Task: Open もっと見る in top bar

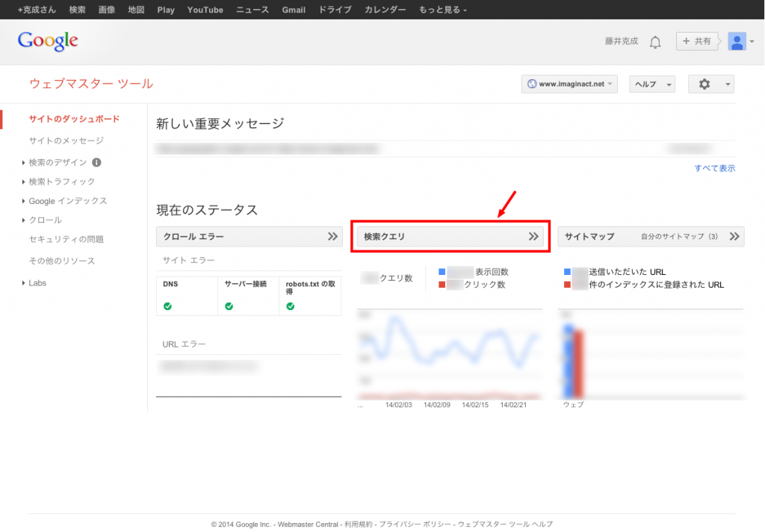Action: pos(442,10)
